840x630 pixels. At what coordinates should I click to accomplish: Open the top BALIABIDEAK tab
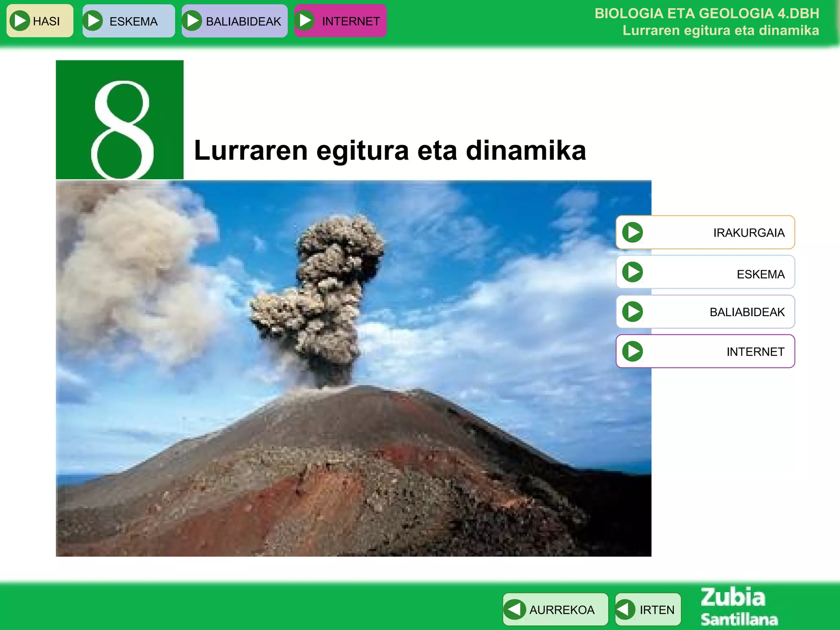(x=243, y=21)
